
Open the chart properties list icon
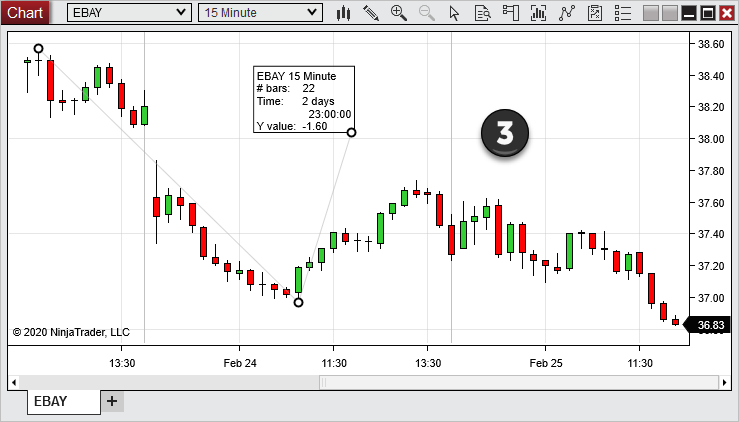[x=624, y=13]
